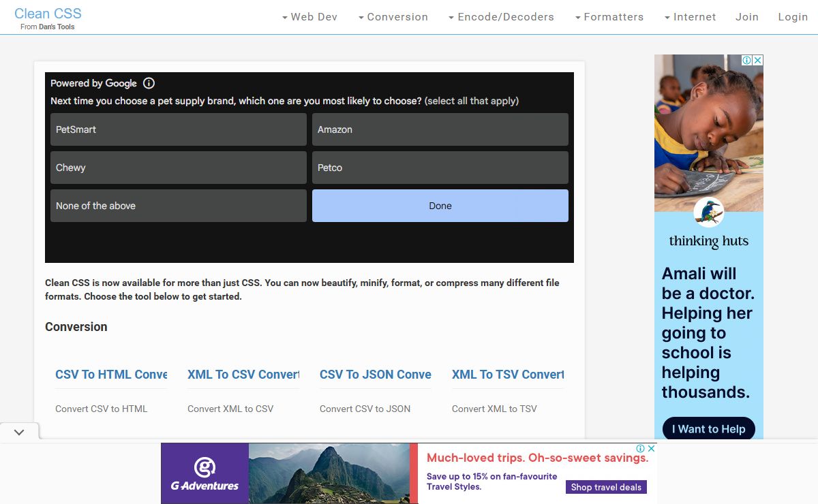The width and height of the screenshot is (818, 504).
Task: Click the survey info icon beside Powered by Google
Action: click(x=149, y=83)
